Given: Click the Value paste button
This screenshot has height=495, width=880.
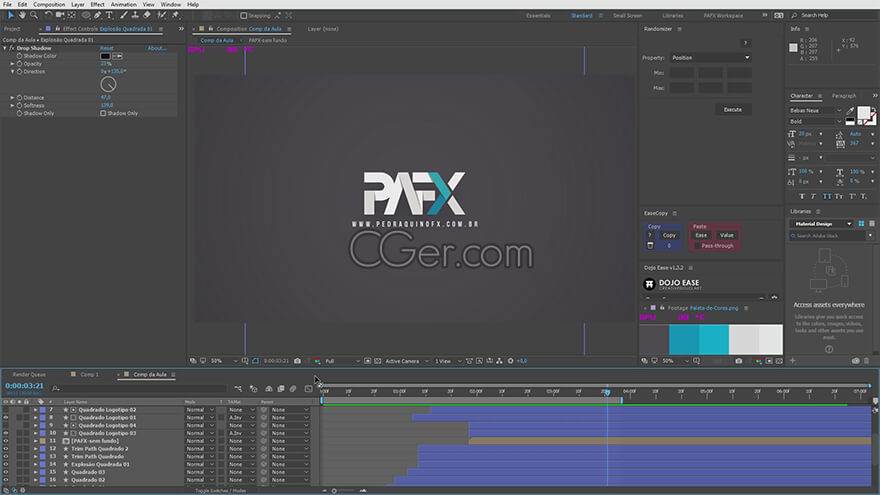Looking at the screenshot, I should tap(727, 235).
